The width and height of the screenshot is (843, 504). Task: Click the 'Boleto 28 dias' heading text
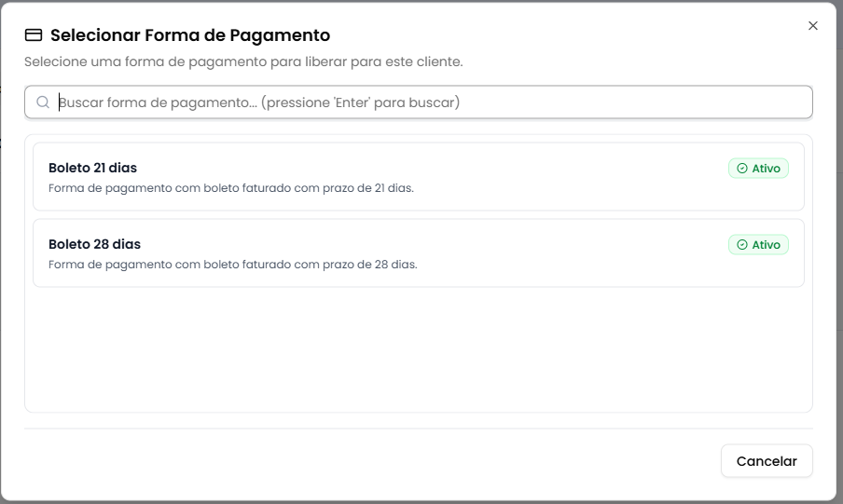[x=94, y=244]
